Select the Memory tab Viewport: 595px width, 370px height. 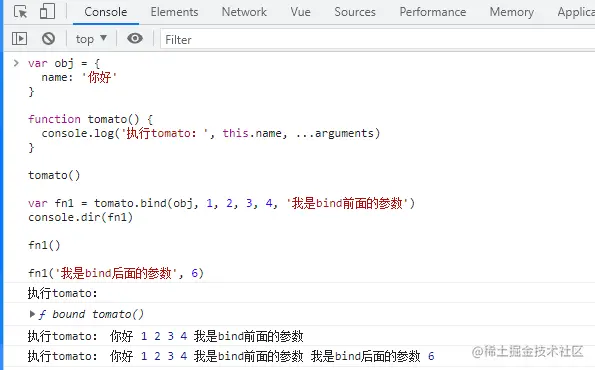pos(512,12)
